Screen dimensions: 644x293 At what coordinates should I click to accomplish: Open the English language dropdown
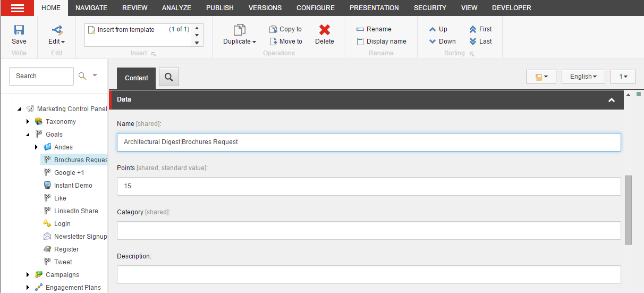click(583, 77)
